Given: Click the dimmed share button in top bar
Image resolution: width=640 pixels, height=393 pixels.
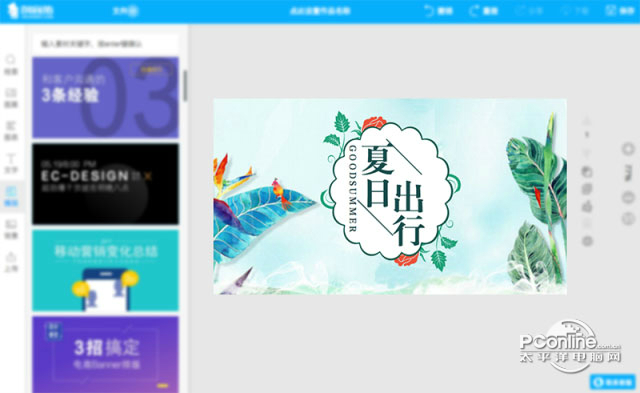Looking at the screenshot, I should click(529, 11).
